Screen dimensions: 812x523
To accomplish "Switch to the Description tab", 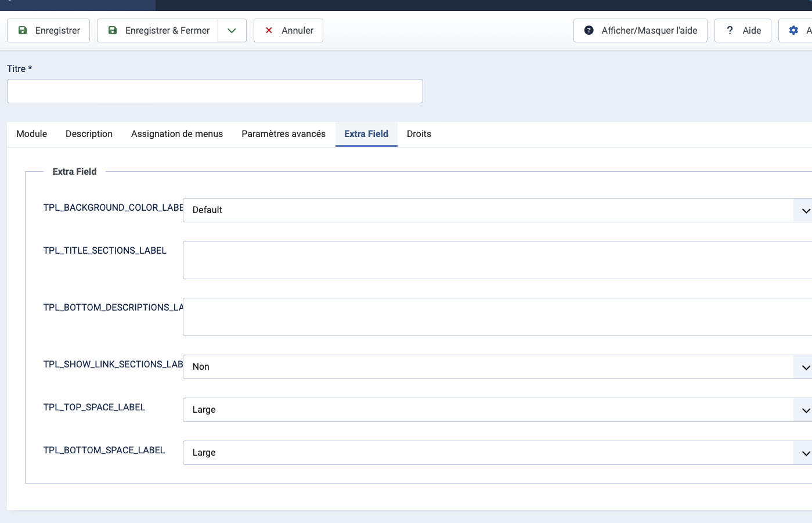I will click(89, 134).
